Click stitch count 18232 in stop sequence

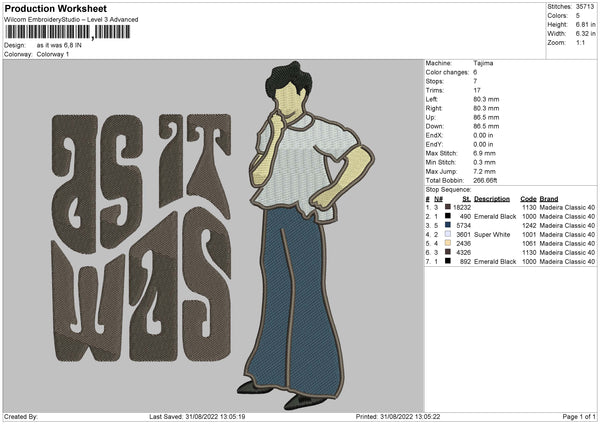coord(462,207)
